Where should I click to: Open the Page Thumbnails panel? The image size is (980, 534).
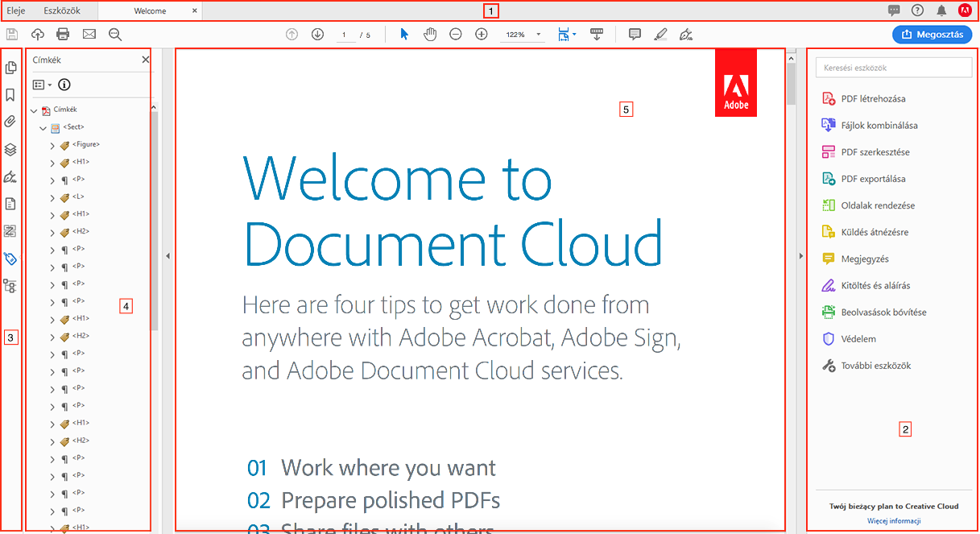(x=10, y=68)
